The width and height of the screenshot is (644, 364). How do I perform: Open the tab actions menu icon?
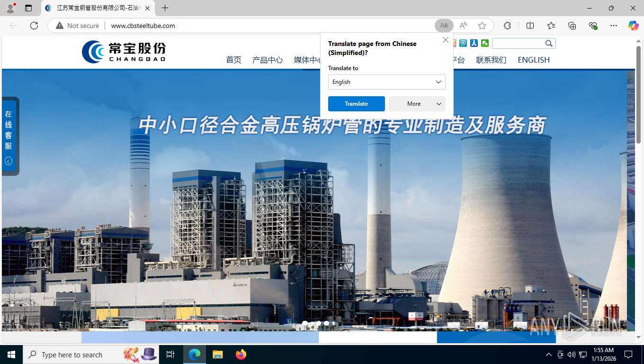tap(28, 8)
